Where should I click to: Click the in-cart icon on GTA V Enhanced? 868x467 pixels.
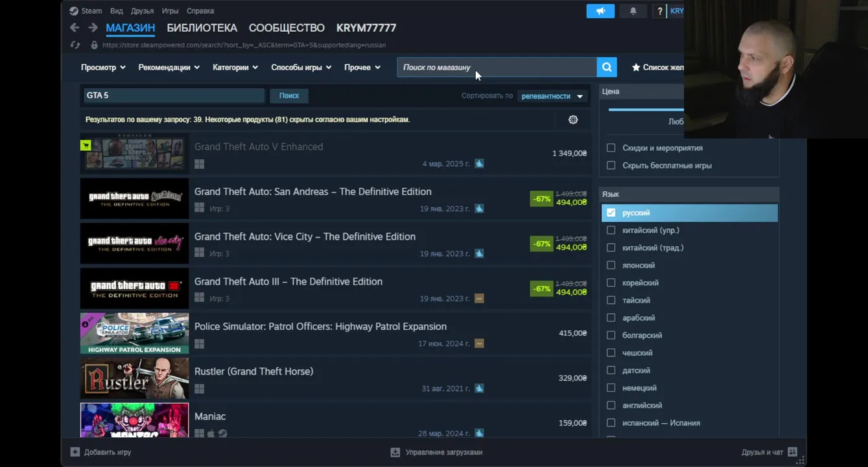(x=86, y=145)
